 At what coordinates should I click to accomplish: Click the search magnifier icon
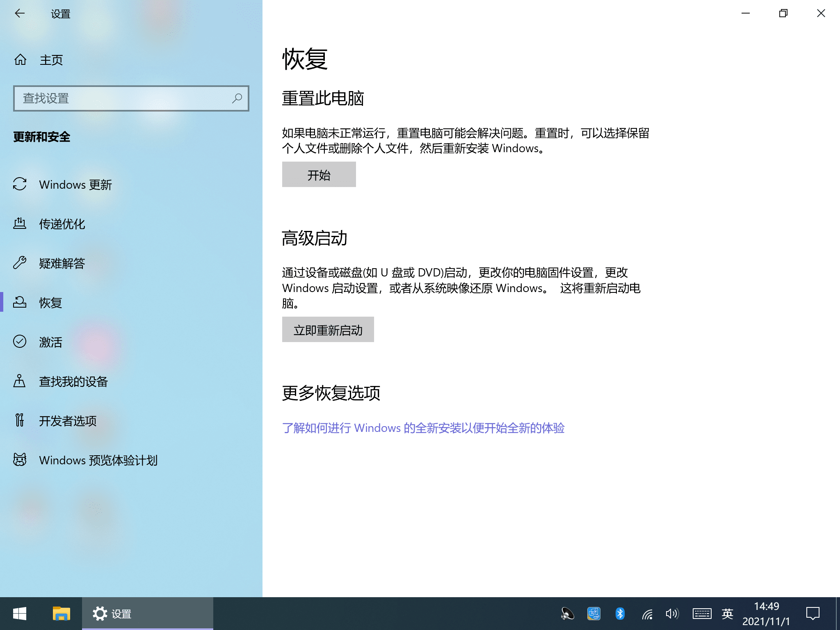(237, 98)
